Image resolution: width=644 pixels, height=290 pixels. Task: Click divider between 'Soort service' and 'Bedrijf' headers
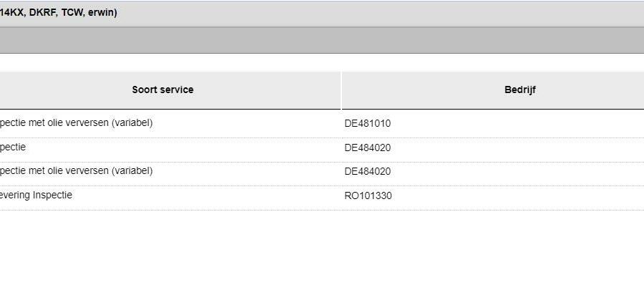tap(341, 90)
